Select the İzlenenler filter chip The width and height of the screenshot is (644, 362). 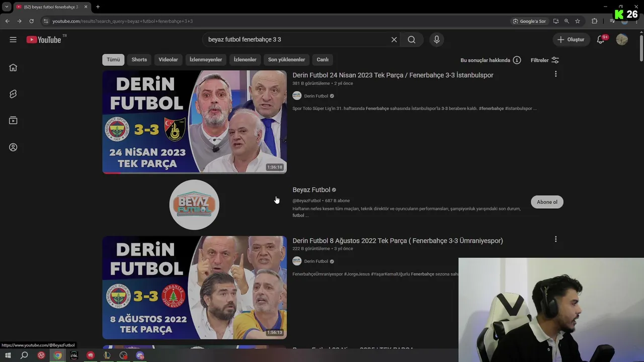coord(245,59)
